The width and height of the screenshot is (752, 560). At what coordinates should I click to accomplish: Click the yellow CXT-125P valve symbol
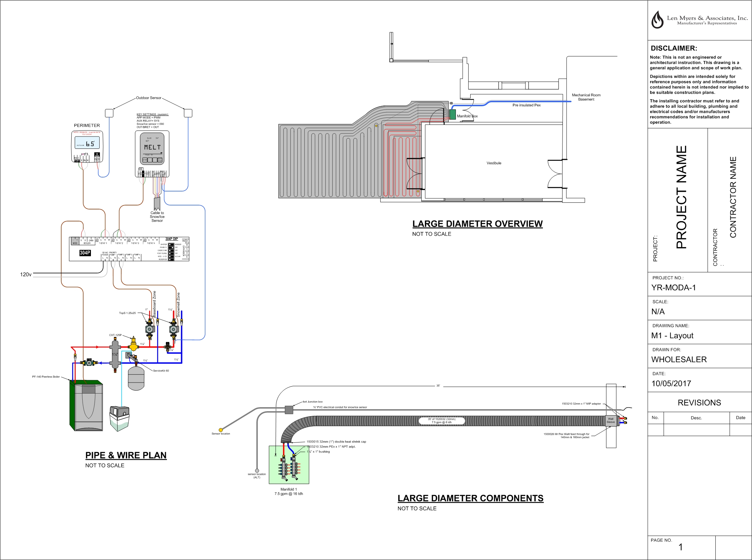[134, 346]
